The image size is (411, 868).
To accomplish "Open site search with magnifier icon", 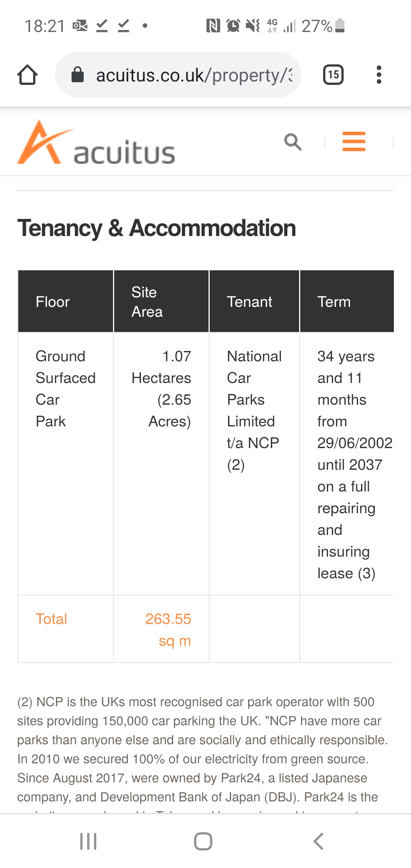I will (x=293, y=142).
